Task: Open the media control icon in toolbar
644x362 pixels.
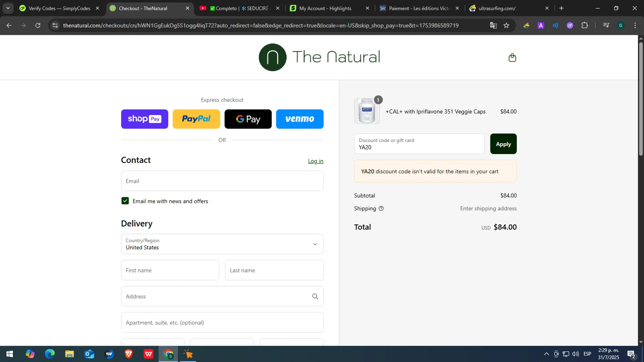Action: click(606, 25)
